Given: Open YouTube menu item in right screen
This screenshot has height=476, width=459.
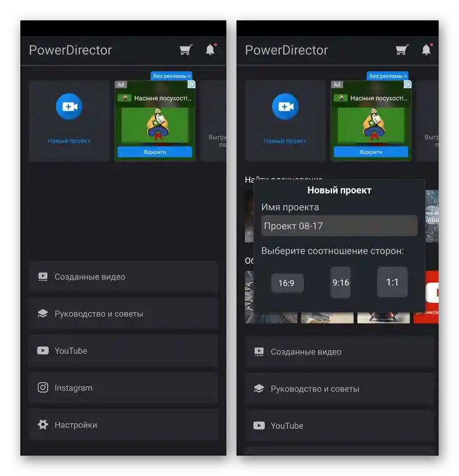Looking at the screenshot, I should coord(339,426).
